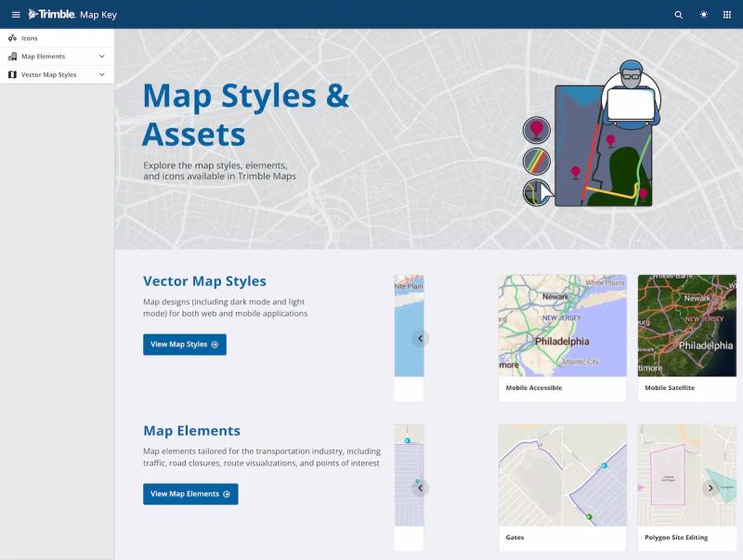Click the Trimble logo in the header
The image size is (743, 560).
pos(53,14)
